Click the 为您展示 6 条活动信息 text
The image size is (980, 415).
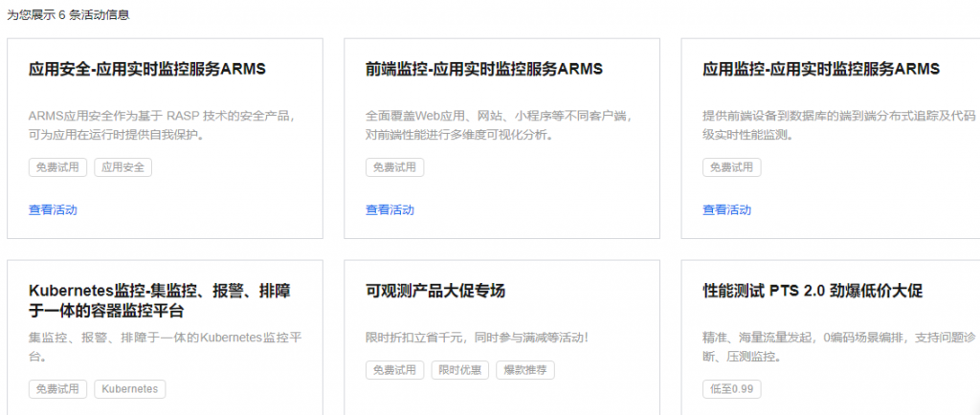[x=68, y=15]
